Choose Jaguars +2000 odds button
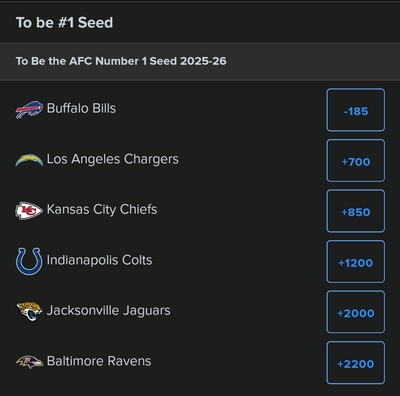 [x=356, y=312]
